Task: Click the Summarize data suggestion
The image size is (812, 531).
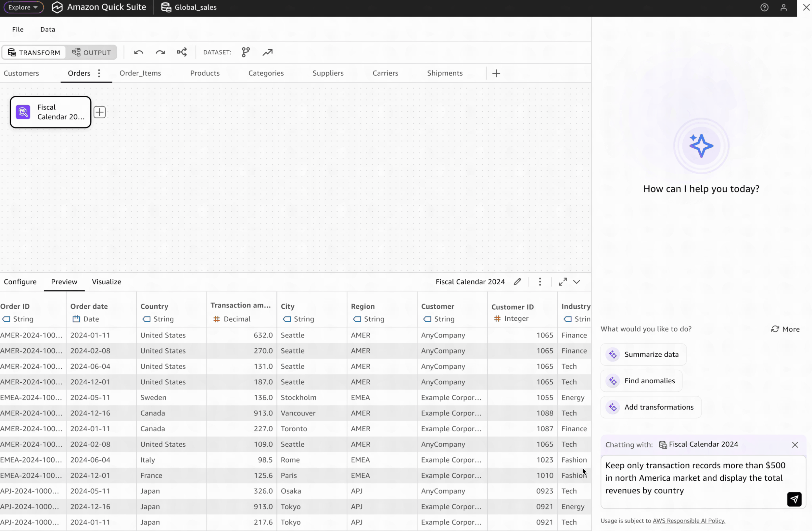Action: [643, 354]
